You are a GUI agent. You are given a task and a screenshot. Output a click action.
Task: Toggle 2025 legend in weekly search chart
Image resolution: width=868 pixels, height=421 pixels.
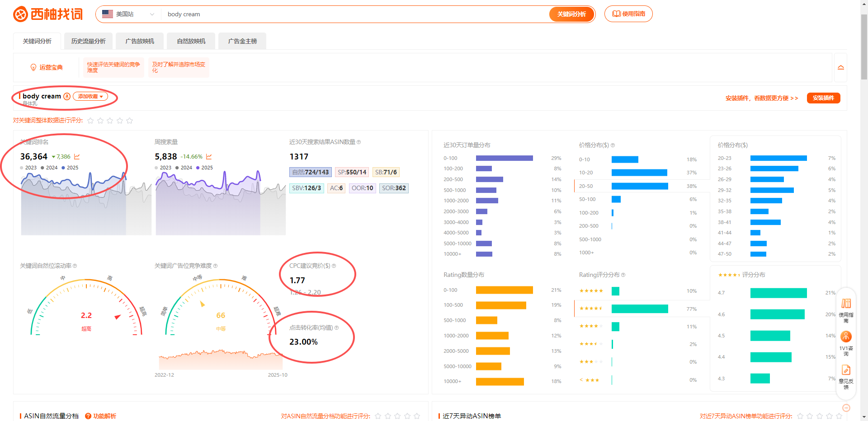coord(204,168)
